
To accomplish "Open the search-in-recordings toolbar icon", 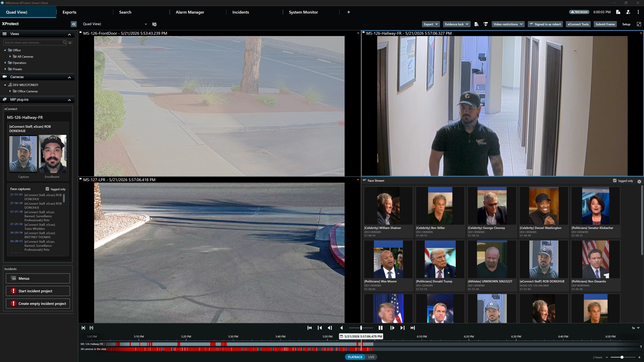I will (x=476, y=24).
